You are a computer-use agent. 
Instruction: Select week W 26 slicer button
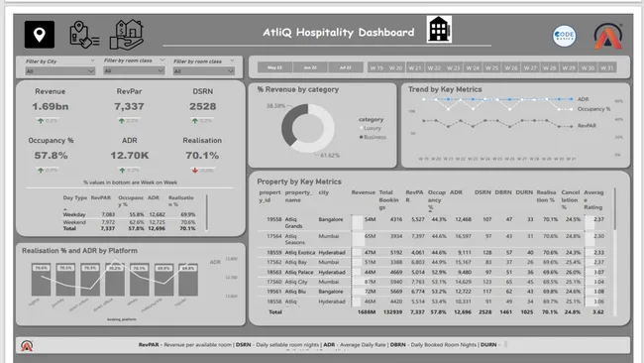(x=511, y=67)
